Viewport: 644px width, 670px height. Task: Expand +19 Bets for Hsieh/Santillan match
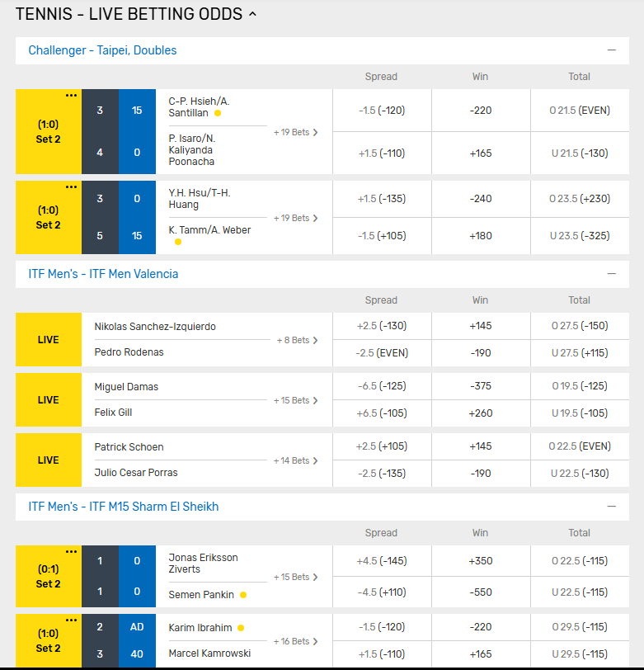(x=296, y=132)
